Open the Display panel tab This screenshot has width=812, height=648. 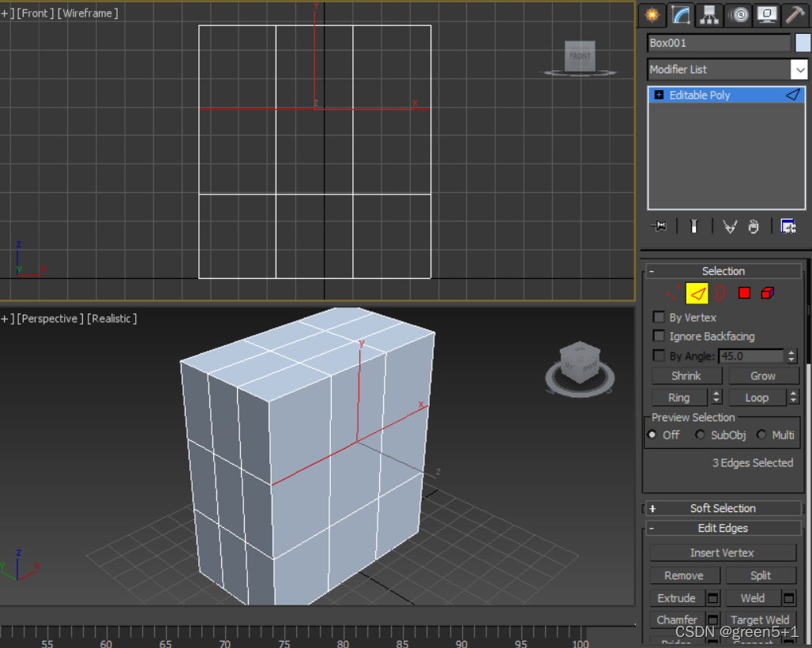click(766, 14)
